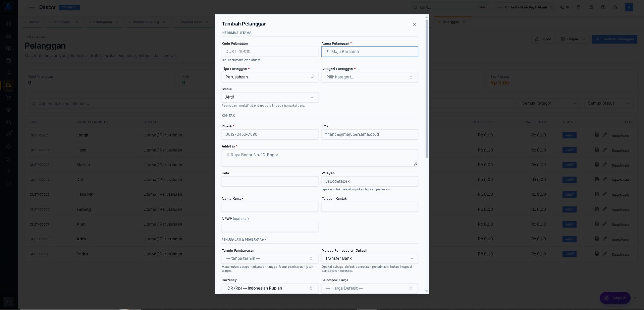Viewport: 644px width, 310px height.
Task: Click the notifications bell icon
Action: click(578, 7)
